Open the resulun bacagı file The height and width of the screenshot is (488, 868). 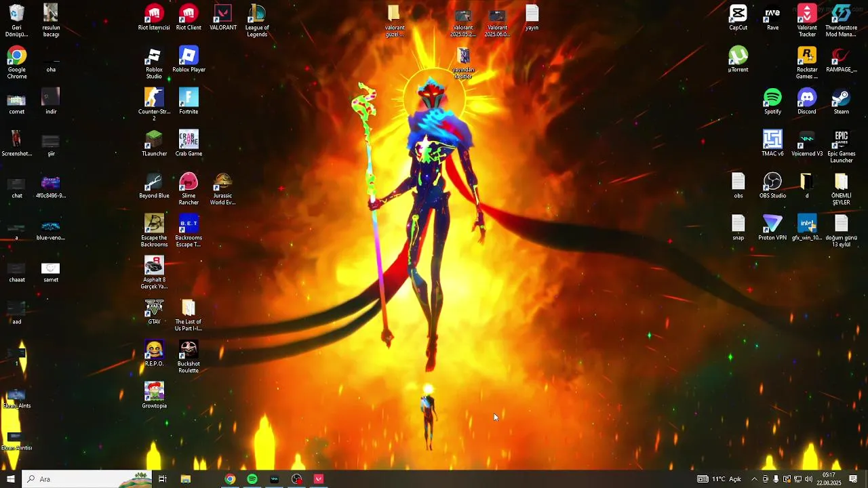pos(51,21)
